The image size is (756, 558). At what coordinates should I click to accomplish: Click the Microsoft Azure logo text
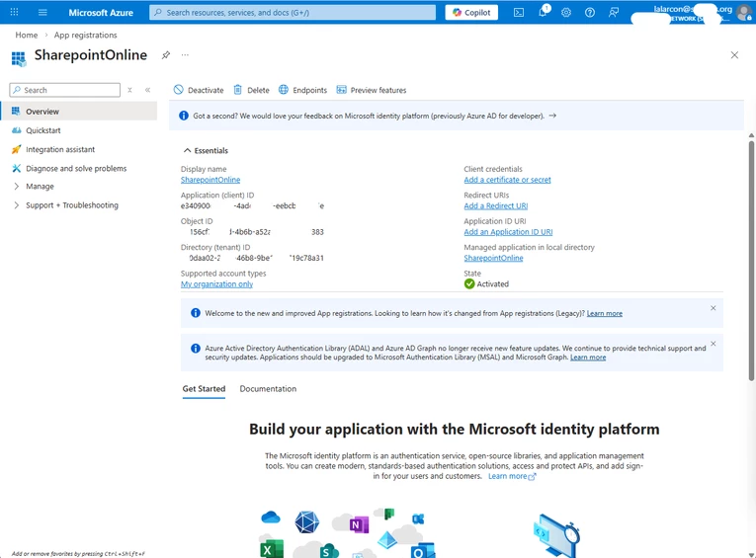click(101, 13)
